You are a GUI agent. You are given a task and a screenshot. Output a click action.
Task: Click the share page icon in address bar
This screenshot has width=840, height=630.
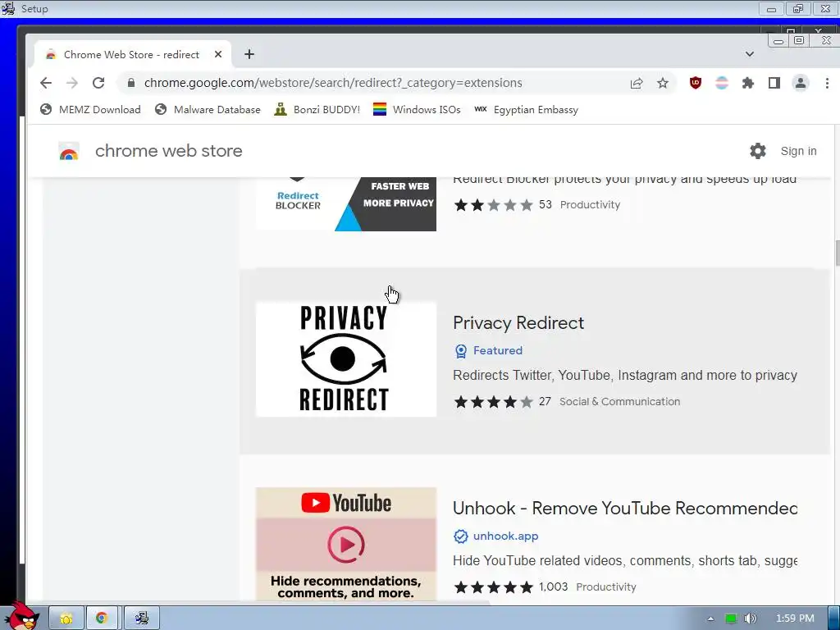(x=637, y=83)
